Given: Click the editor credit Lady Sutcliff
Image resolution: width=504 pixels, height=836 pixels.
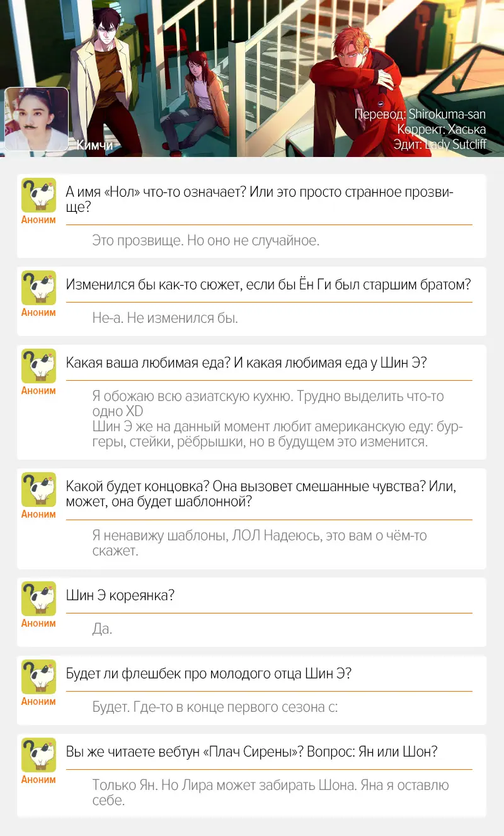Looking at the screenshot, I should tap(455, 144).
